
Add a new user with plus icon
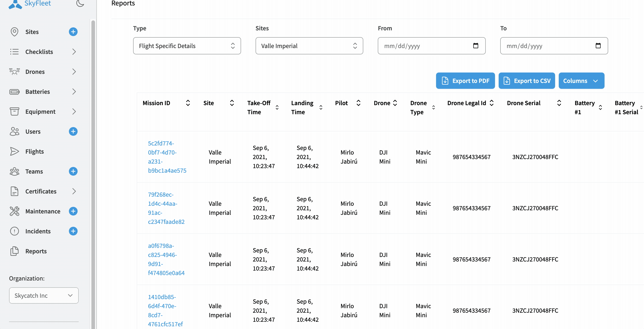(73, 131)
